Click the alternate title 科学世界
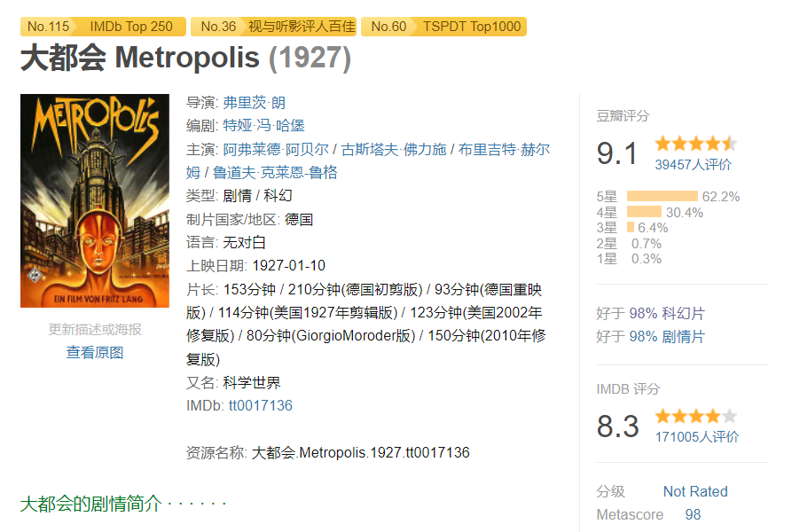The height and width of the screenshot is (532, 792). click(252, 382)
